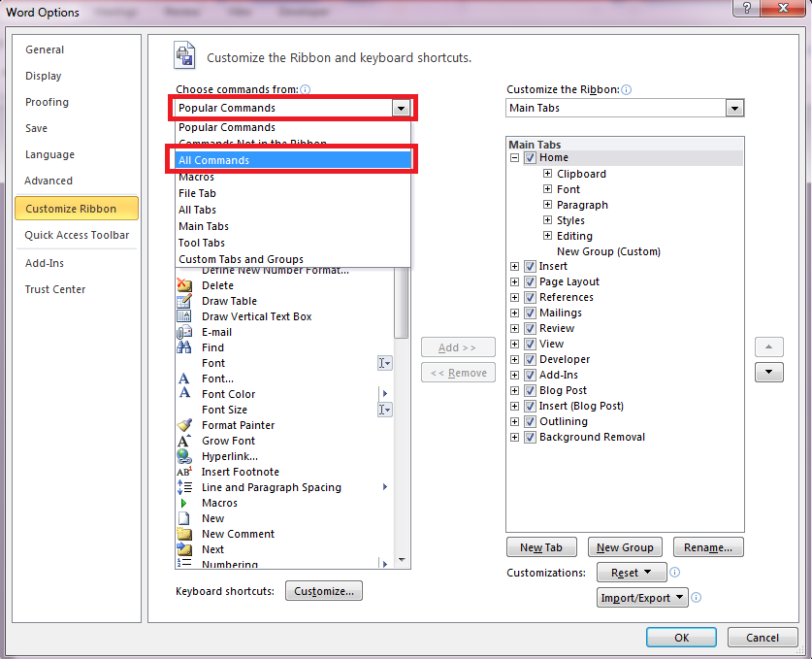Image resolution: width=812 pixels, height=659 pixels.
Task: Click the help question mark button
Action: point(747,8)
